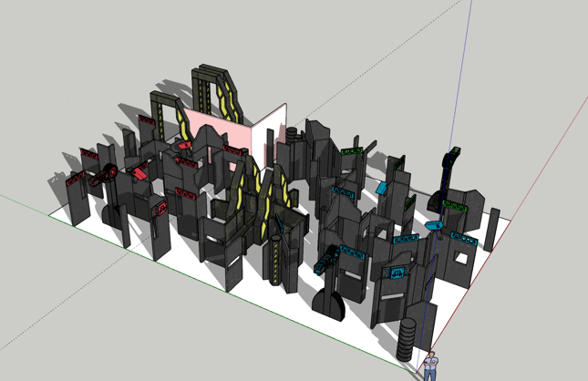This screenshot has height=381, width=588.
Task: Select the cyan control panel sign
Action: pyautogui.click(x=396, y=273)
